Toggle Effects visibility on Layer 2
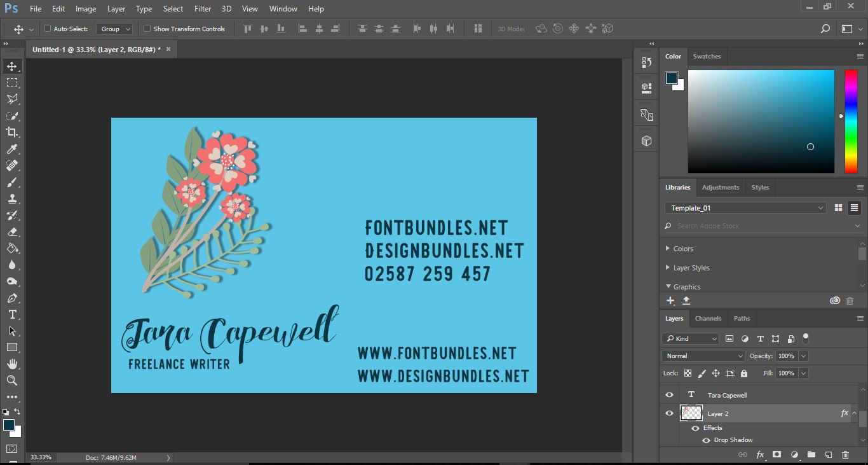 (x=695, y=428)
